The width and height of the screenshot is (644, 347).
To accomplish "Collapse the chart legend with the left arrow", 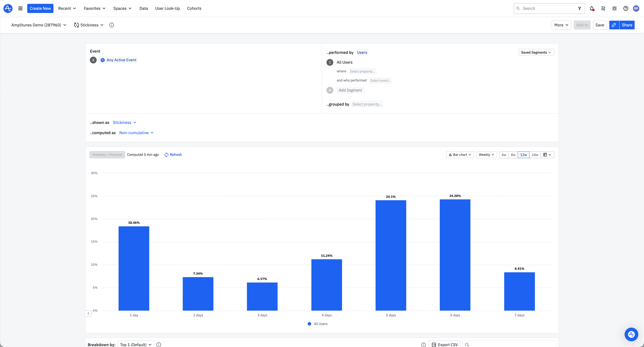I will click(89, 313).
